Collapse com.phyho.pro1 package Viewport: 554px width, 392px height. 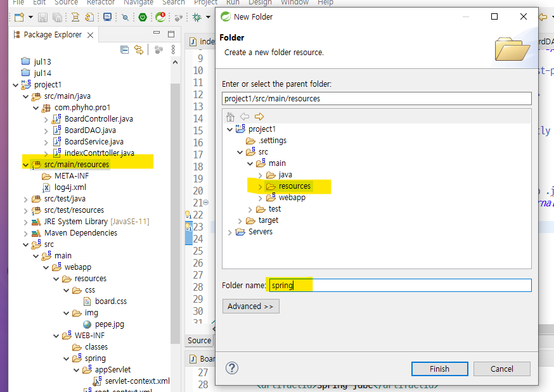pos(35,108)
